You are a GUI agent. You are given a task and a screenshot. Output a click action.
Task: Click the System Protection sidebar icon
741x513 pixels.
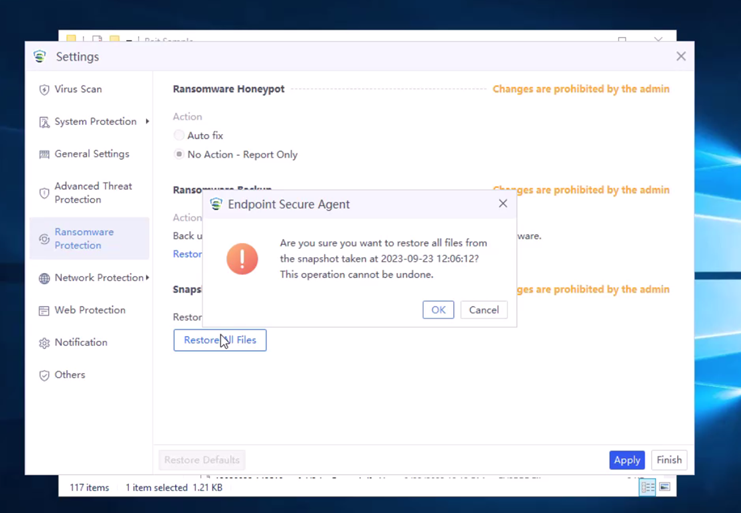tap(44, 122)
